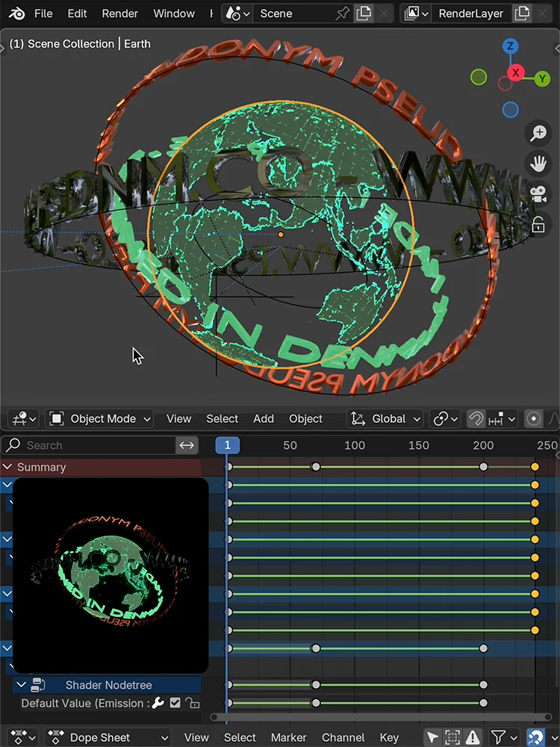The height and width of the screenshot is (747, 560).
Task: Select the Shader Nodetree keyframe near frame 68
Action: pyautogui.click(x=315, y=684)
